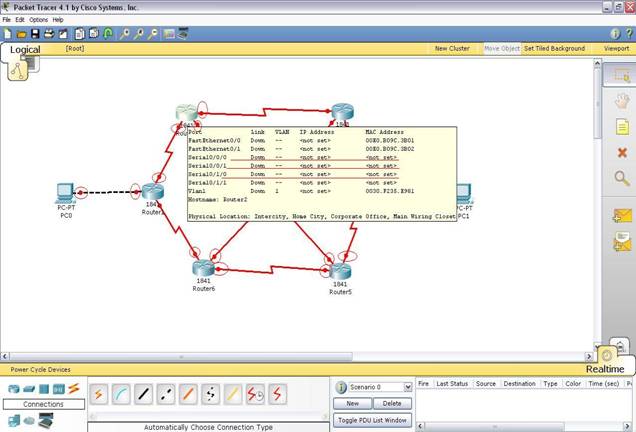
Task: Choose the Inspect magnifier tool
Action: click(622, 178)
